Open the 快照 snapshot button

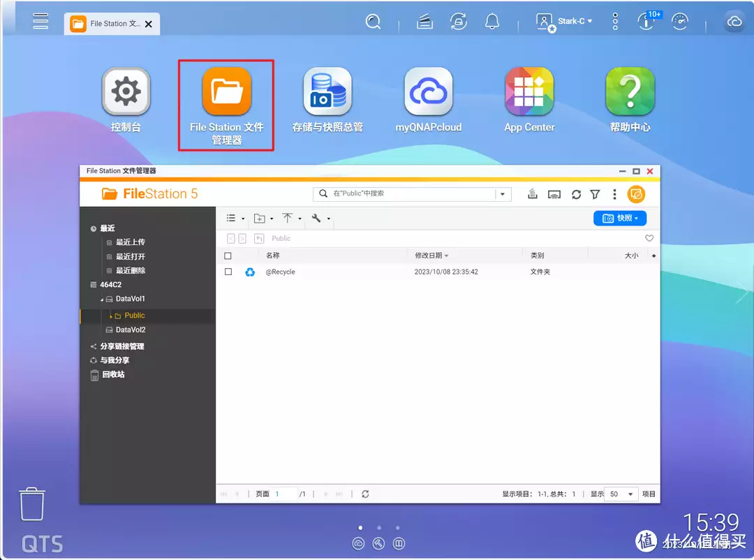620,218
